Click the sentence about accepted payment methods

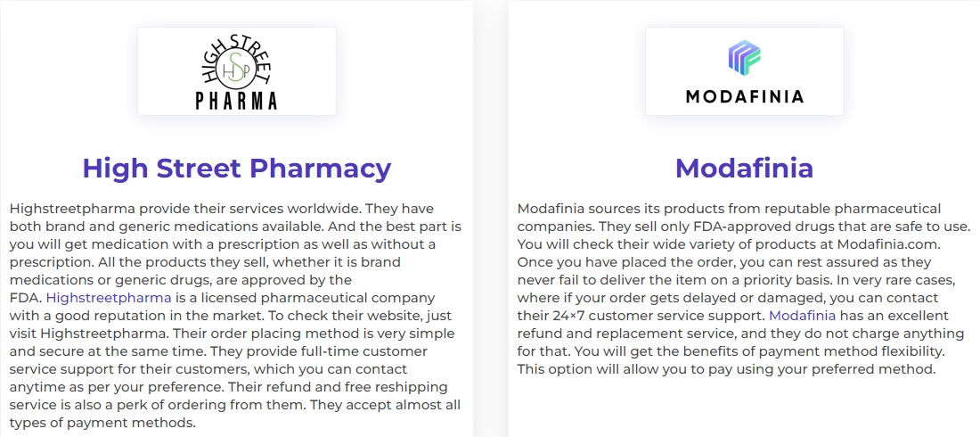coord(235,413)
